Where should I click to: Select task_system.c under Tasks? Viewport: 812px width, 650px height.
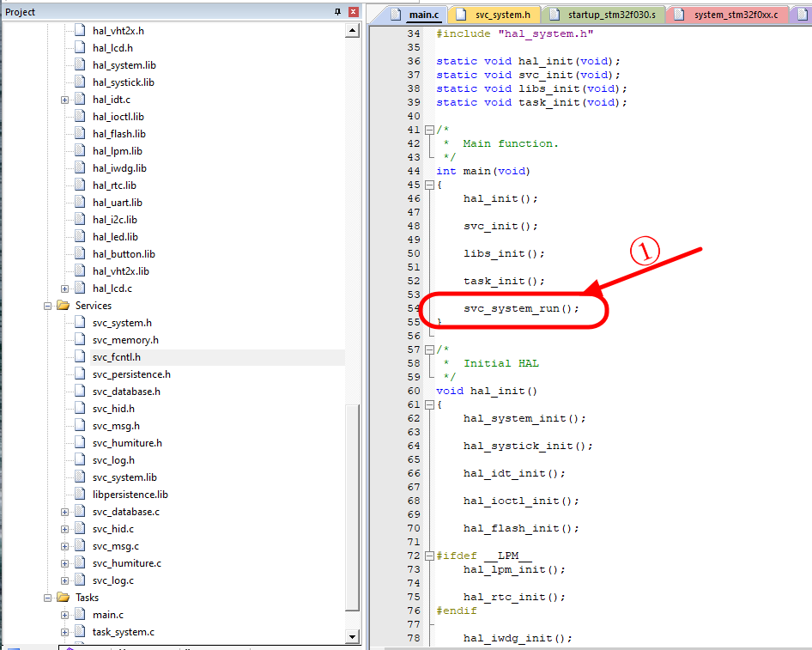click(124, 632)
